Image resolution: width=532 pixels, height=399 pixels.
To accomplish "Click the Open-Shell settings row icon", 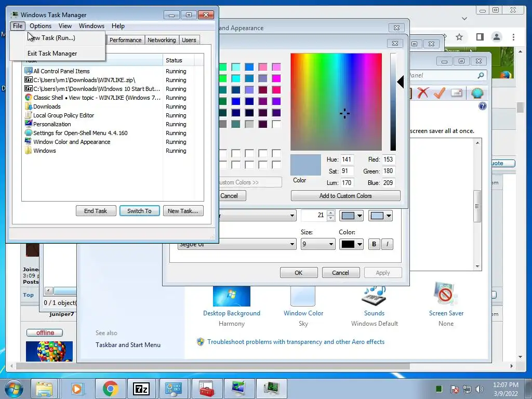I will point(29,132).
